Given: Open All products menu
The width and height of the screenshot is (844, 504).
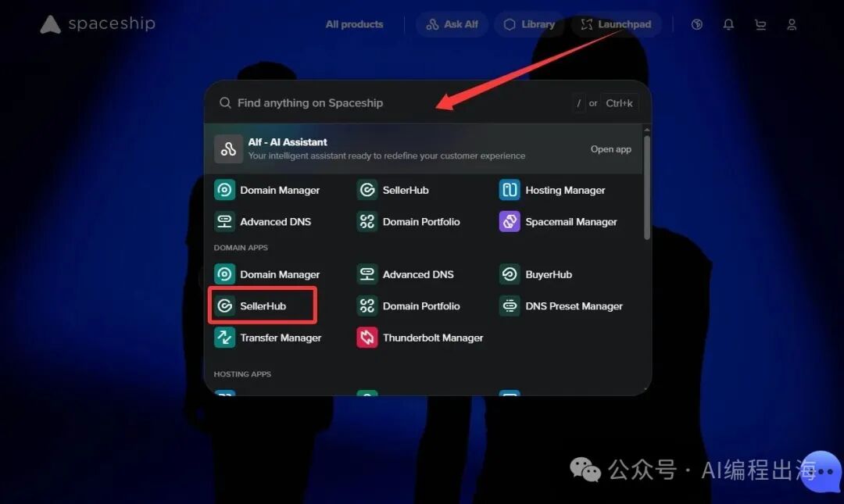Looking at the screenshot, I should [354, 24].
